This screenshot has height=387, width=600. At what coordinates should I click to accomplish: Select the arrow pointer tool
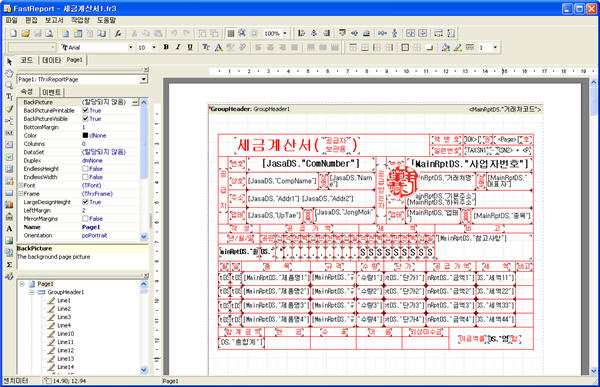9,62
